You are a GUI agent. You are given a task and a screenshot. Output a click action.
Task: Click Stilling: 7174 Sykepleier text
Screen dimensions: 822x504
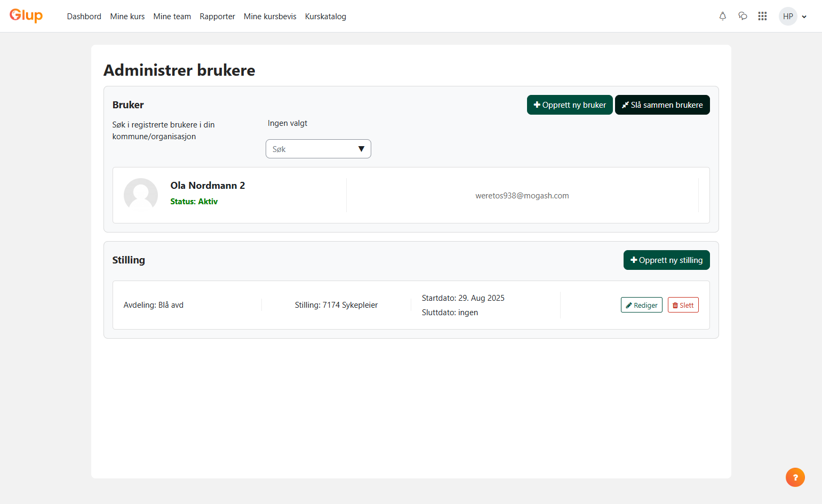(336, 305)
